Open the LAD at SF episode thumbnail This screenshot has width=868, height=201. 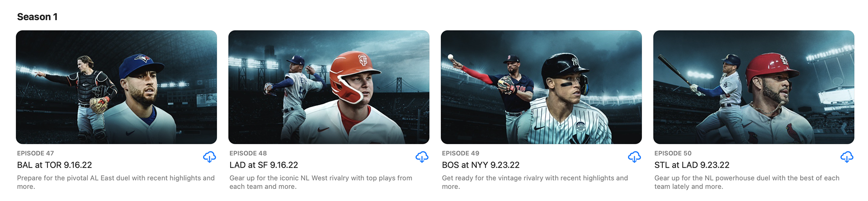(x=329, y=87)
